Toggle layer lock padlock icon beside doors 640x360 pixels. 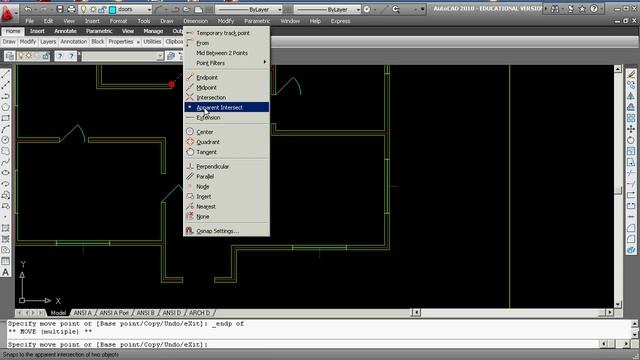[x=102, y=9]
